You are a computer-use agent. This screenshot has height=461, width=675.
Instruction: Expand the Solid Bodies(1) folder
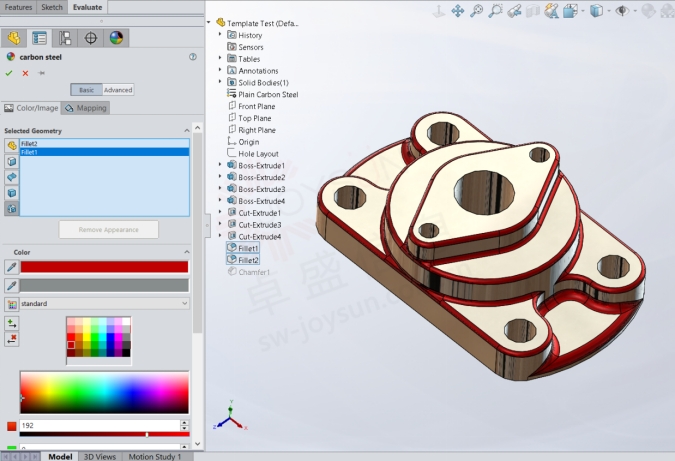coord(220,82)
